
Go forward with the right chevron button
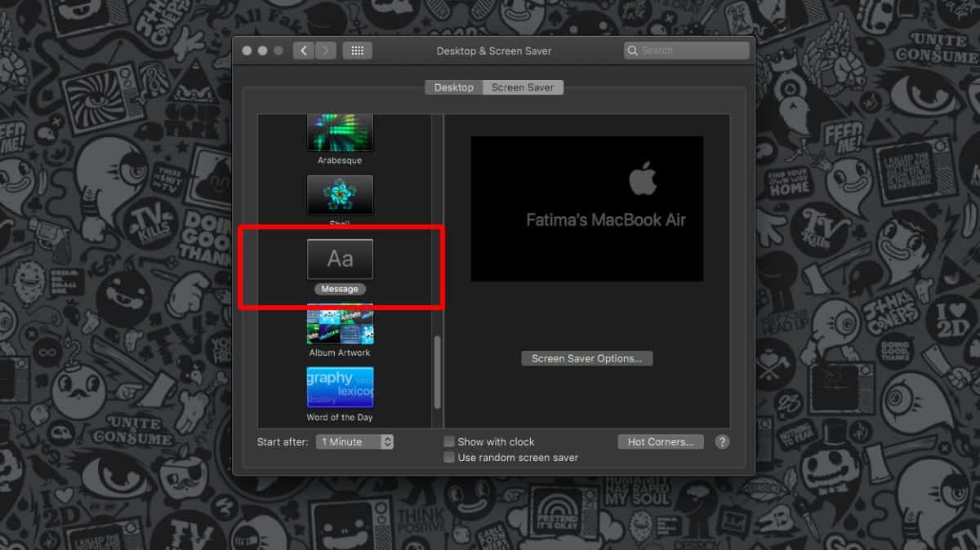pos(325,51)
